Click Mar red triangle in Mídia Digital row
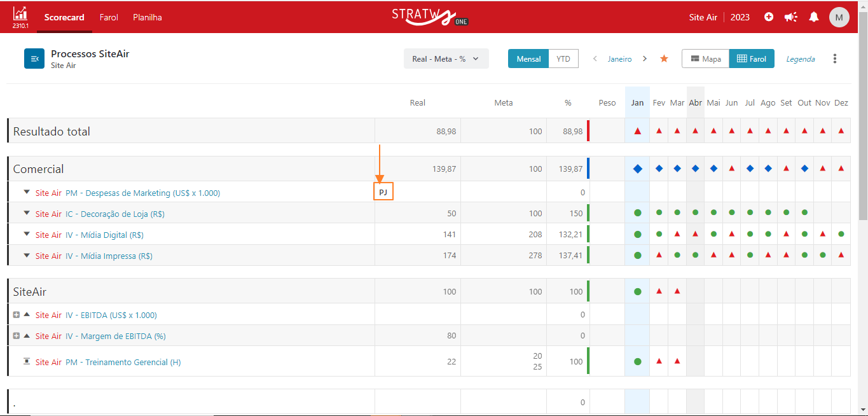Image resolution: width=868 pixels, height=416 pixels. click(x=677, y=234)
